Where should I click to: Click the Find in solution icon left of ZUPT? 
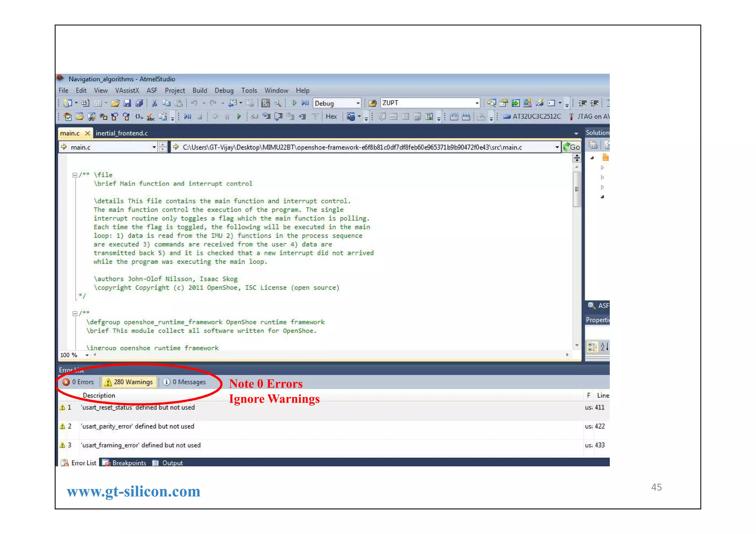[x=372, y=103]
